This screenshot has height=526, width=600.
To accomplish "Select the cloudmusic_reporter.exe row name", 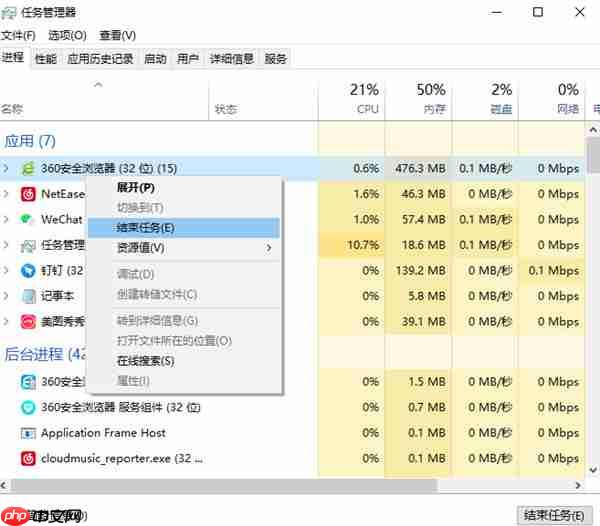I will point(122,458).
